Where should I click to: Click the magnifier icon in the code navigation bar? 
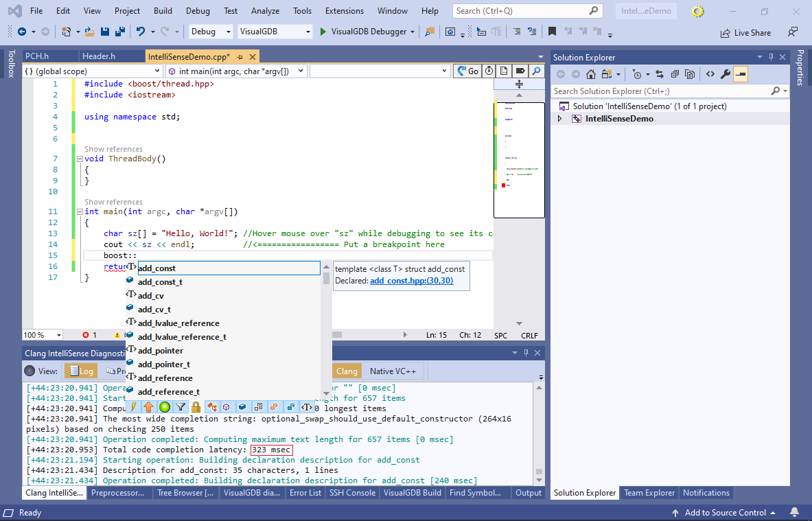pos(537,71)
